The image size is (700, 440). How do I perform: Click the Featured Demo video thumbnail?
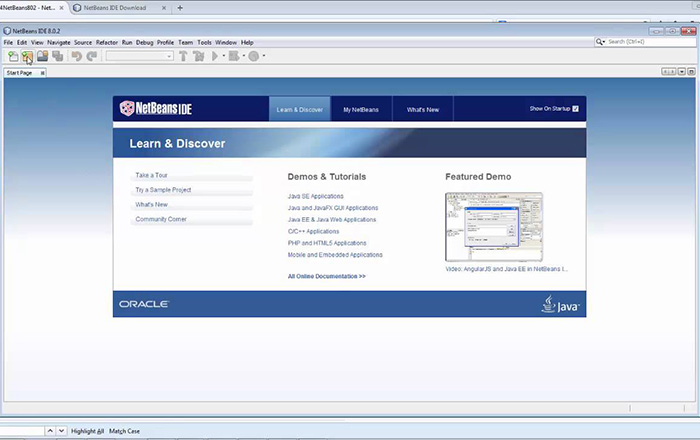(494, 227)
